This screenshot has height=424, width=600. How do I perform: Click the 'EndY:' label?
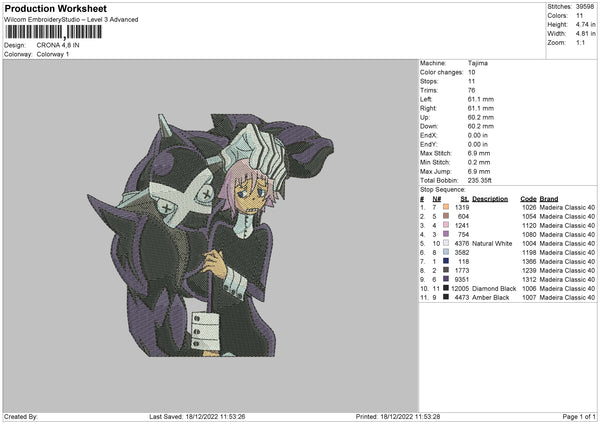tap(428, 144)
